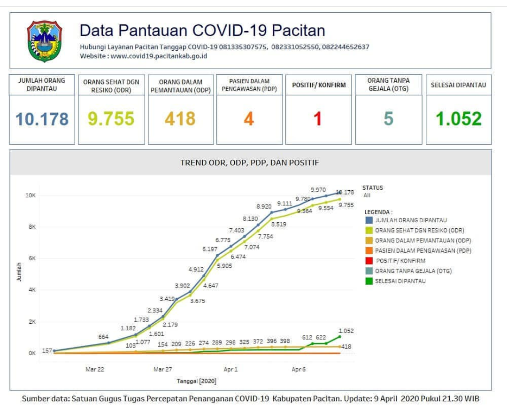Viewport: 507px width, 420px height.
Task: Click the 1.052 endpoint on green line
Action: 339,336
